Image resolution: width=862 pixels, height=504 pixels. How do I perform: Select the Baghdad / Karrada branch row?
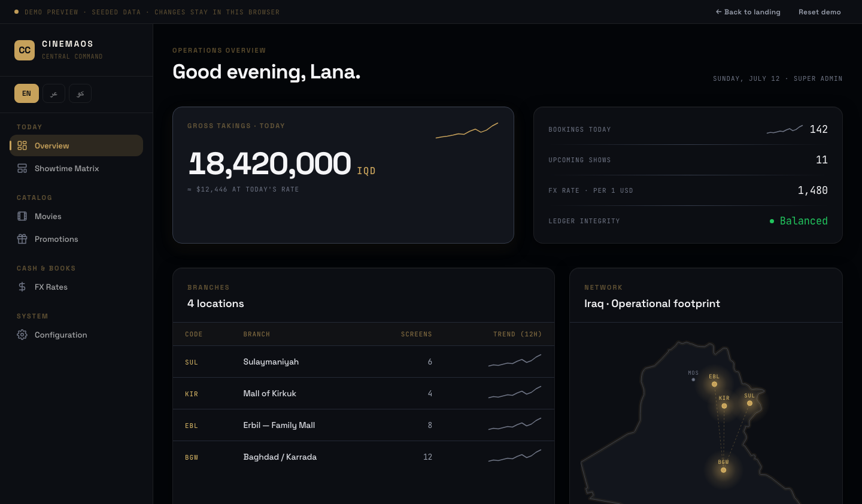[363, 457]
